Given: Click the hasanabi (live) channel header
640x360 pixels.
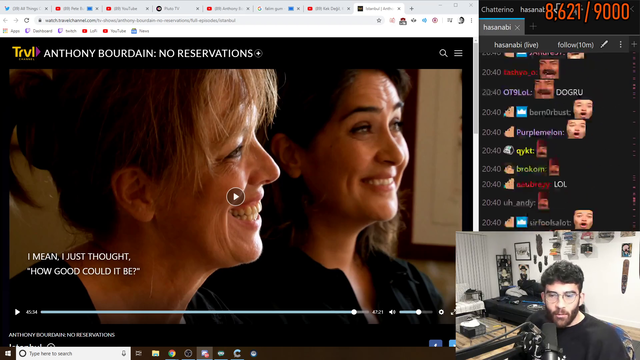Looking at the screenshot, I should [x=516, y=45].
